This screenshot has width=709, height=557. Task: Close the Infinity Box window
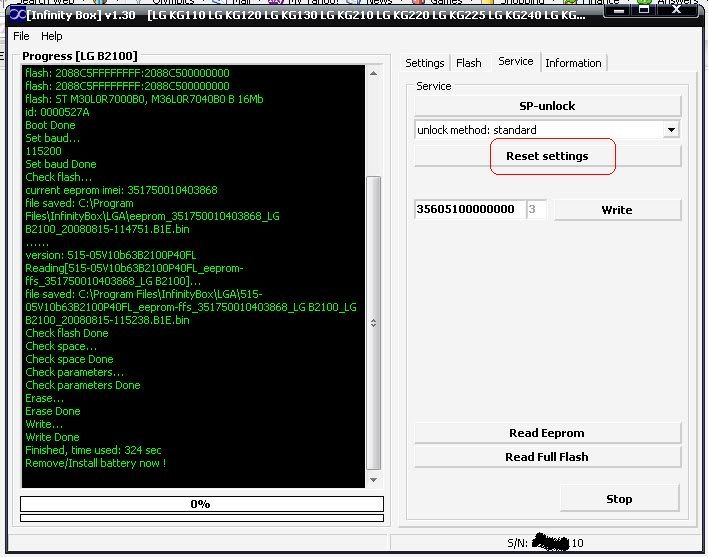[676, 10]
